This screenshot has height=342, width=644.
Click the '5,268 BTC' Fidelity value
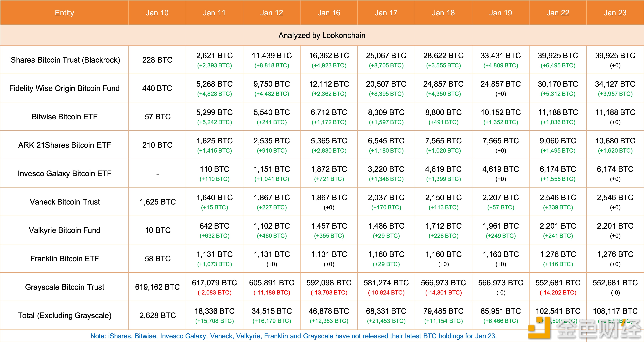214,84
